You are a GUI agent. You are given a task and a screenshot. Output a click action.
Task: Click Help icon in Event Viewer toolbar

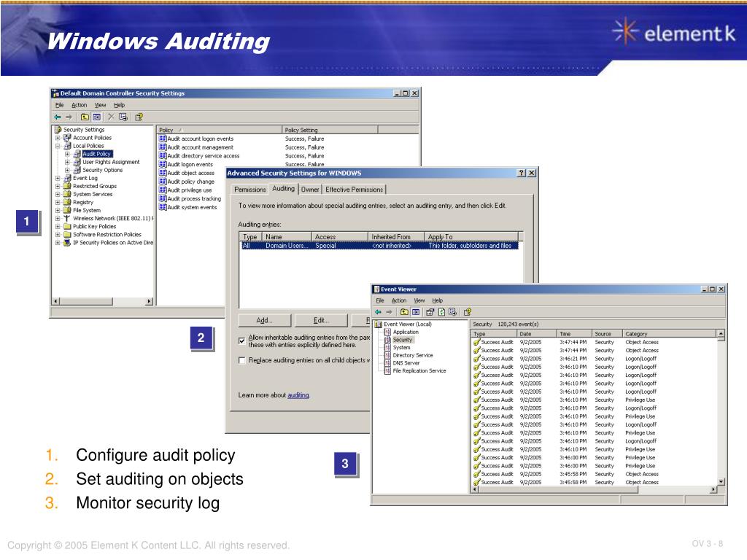point(468,312)
